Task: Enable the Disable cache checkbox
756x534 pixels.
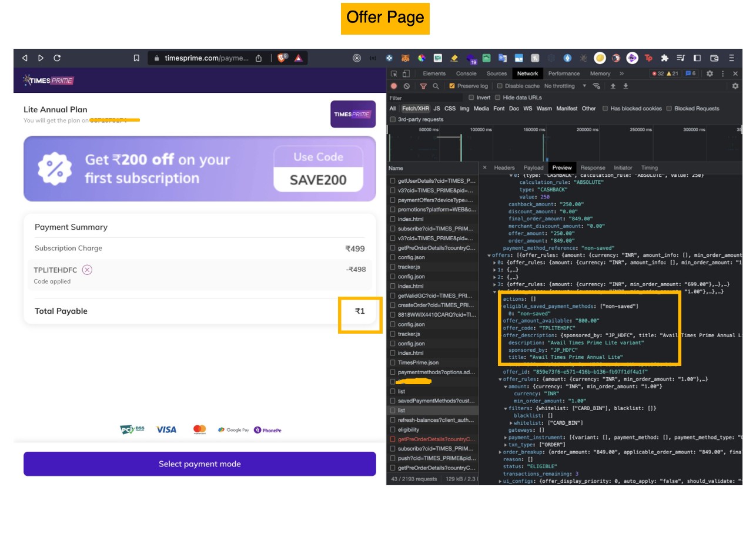Action: (x=500, y=86)
